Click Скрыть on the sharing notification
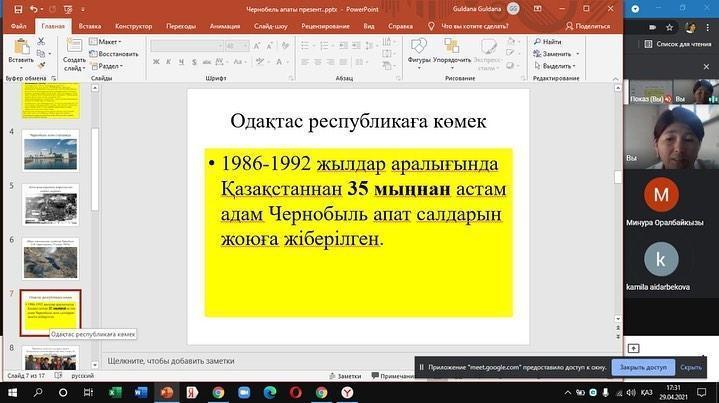The image size is (719, 403). pos(692,367)
